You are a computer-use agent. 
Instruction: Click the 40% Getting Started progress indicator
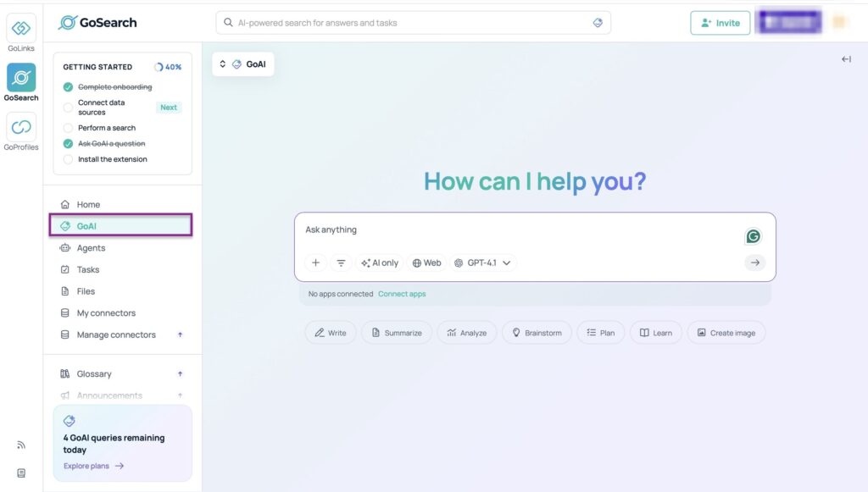click(x=170, y=66)
